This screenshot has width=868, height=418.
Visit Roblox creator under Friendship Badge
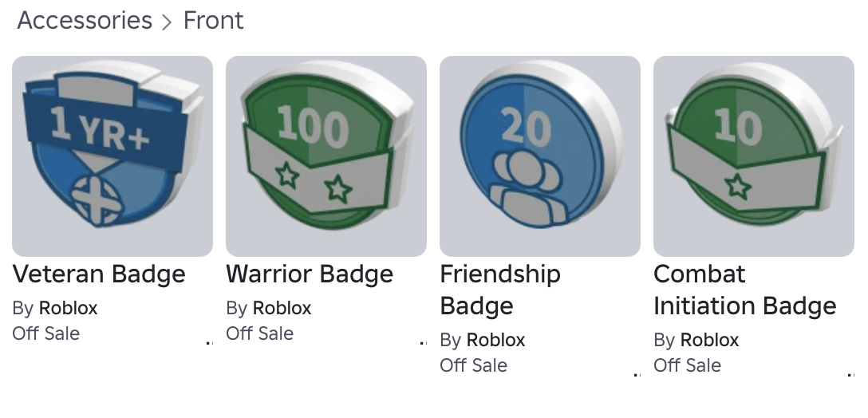click(x=495, y=340)
